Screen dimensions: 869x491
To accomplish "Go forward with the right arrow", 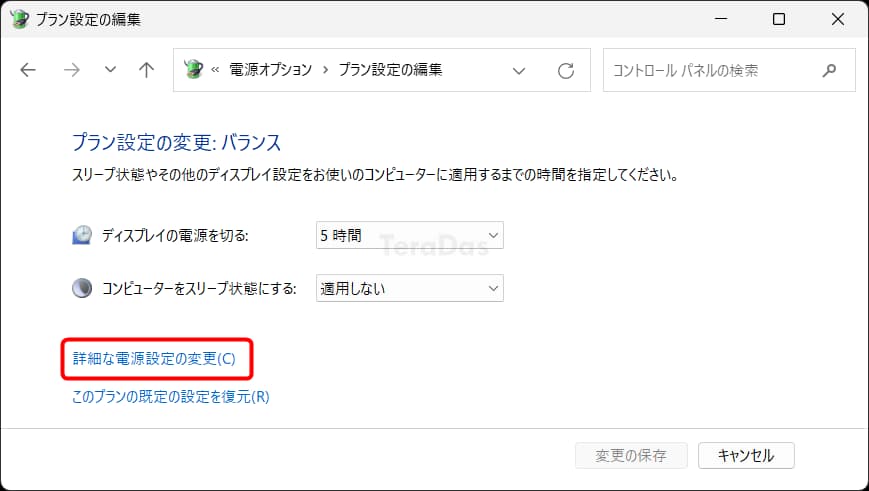I will (x=71, y=70).
